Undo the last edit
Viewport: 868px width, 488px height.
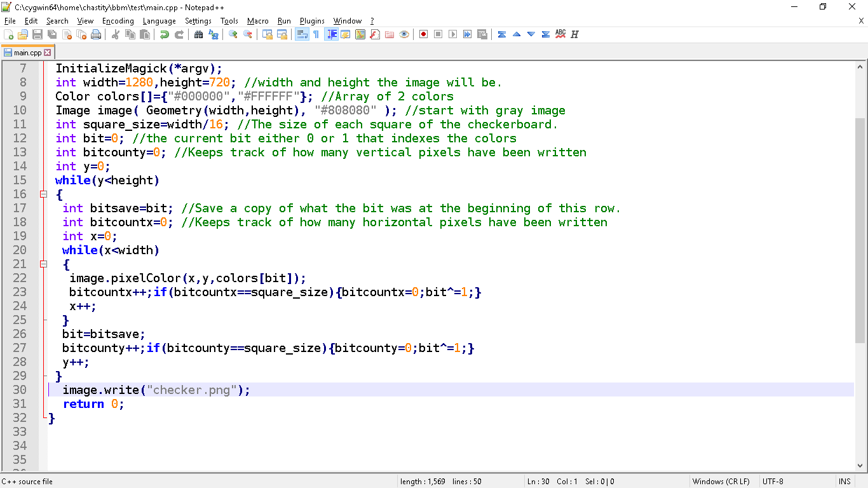point(163,34)
